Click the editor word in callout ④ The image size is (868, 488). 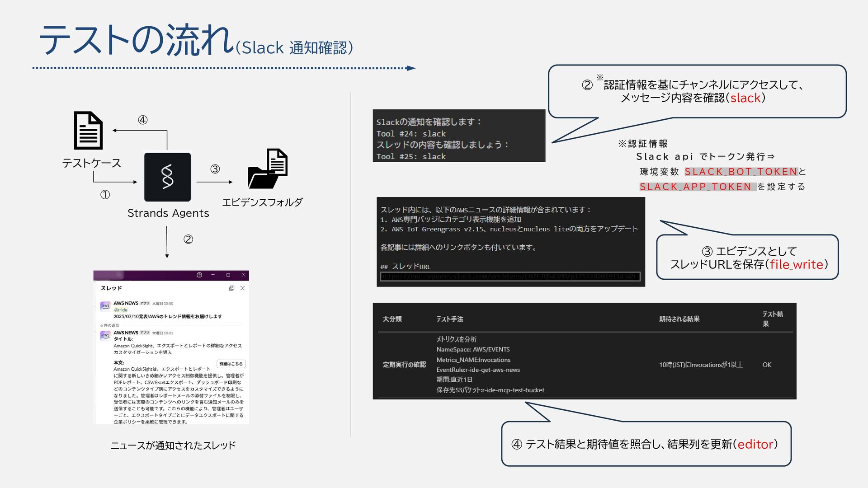[755, 444]
